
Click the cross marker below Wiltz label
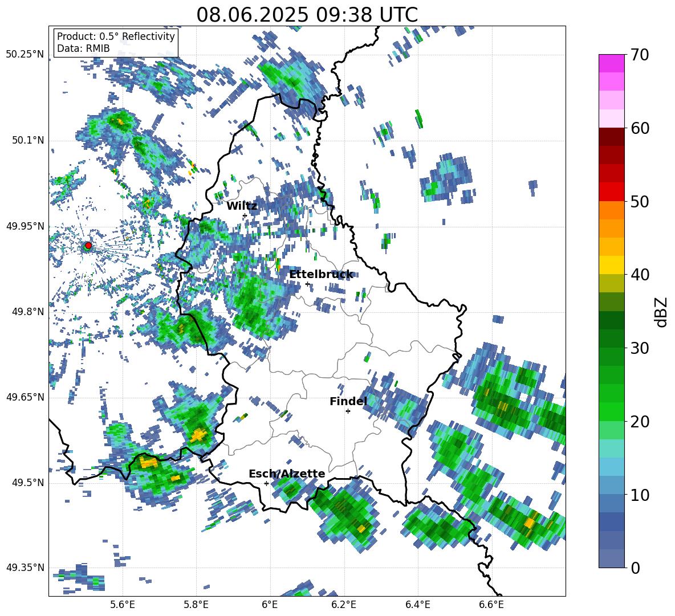(245, 215)
